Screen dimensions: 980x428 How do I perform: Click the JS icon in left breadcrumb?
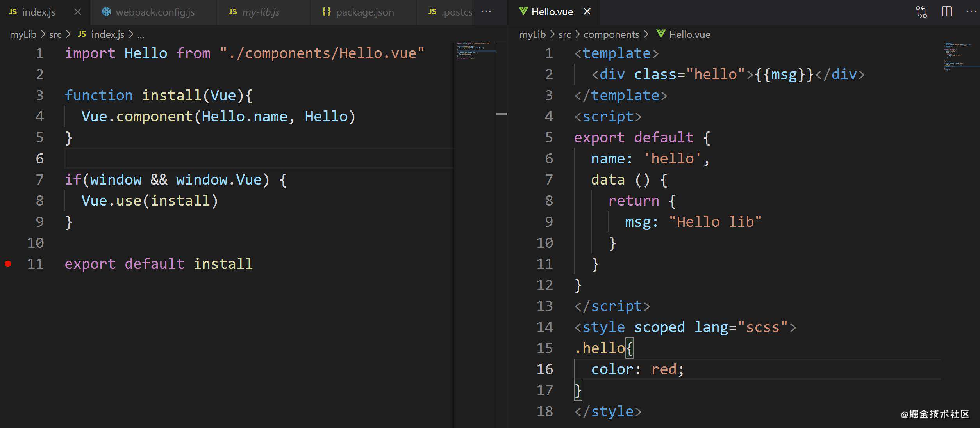click(82, 34)
